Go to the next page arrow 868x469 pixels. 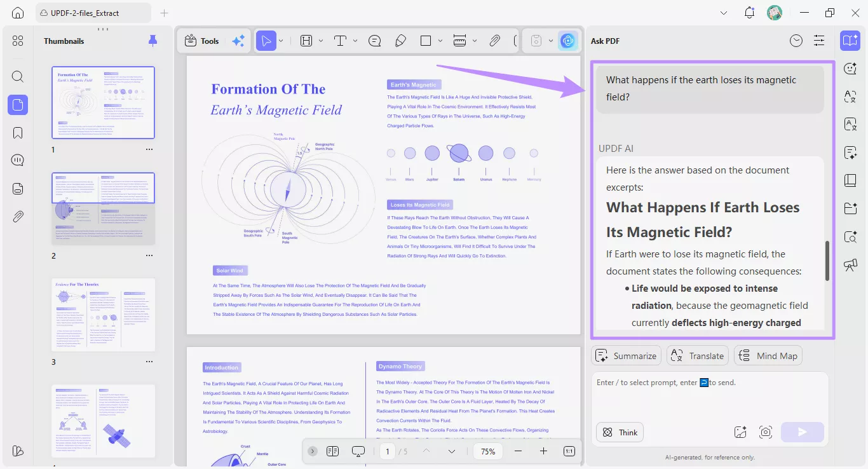(x=452, y=451)
